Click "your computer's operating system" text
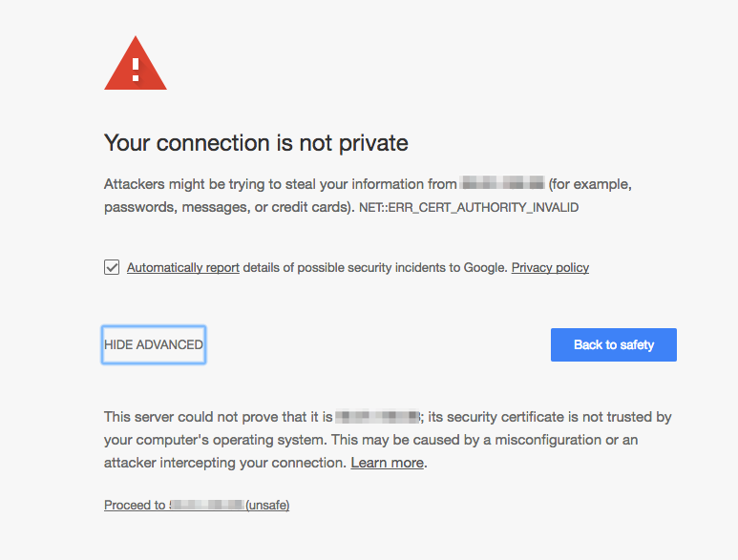Viewport: 738px width, 560px height. [x=210, y=440]
